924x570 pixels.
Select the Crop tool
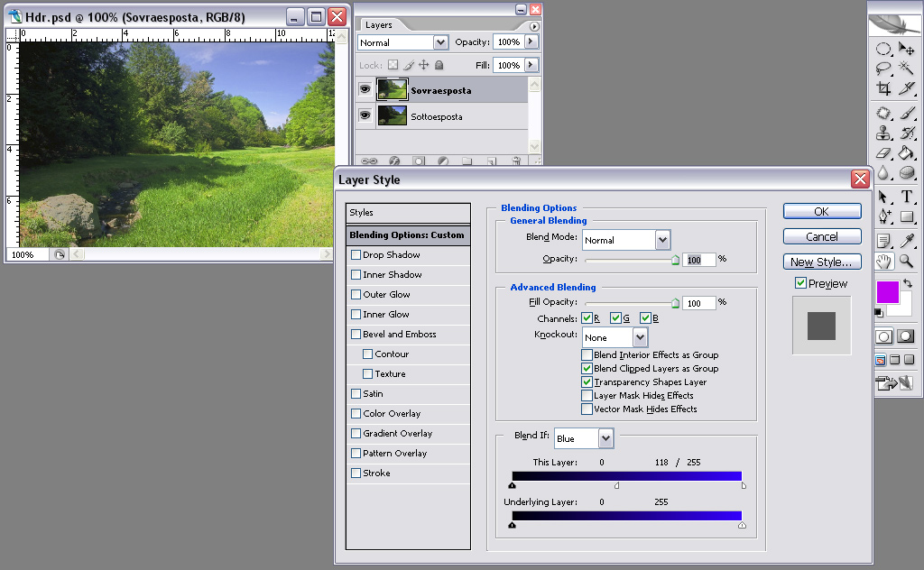coord(884,88)
